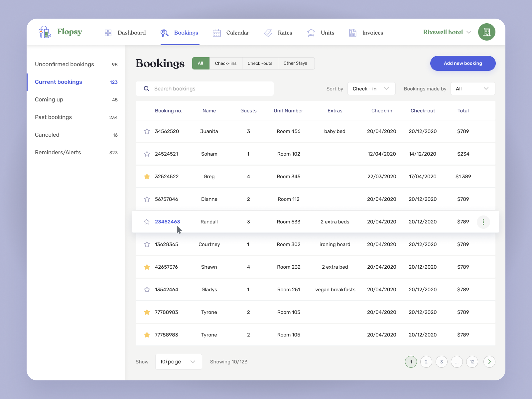Open the Sort by Check-in dropdown
The width and height of the screenshot is (532, 399).
tap(371, 89)
